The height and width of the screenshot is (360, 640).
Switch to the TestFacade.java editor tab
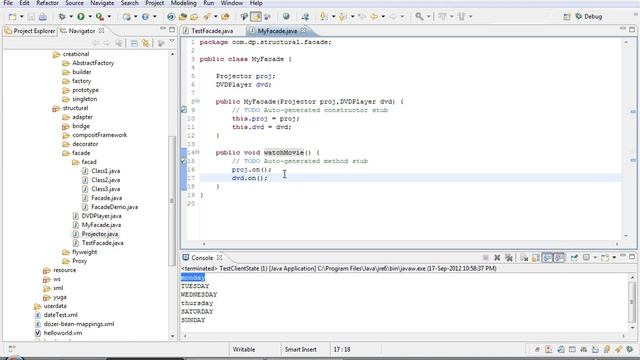(212, 31)
